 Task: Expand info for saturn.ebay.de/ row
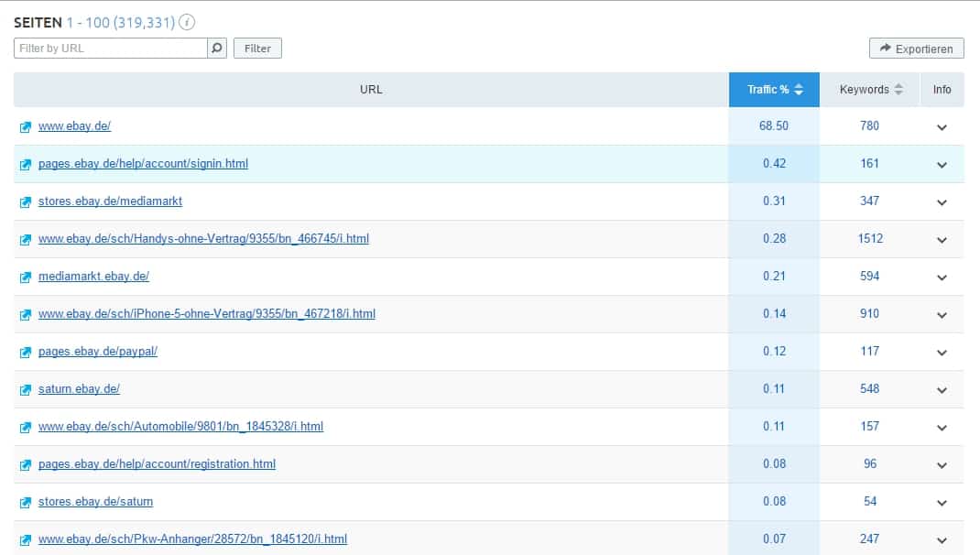[x=942, y=389]
